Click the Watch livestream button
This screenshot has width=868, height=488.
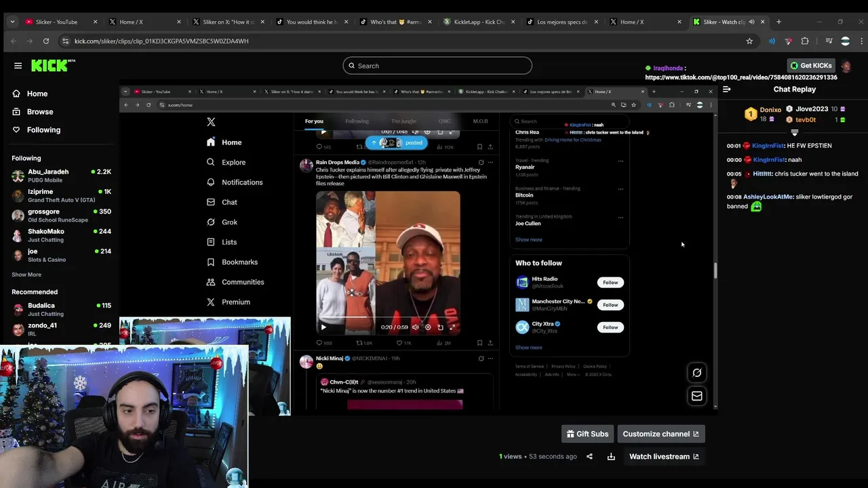664,457
